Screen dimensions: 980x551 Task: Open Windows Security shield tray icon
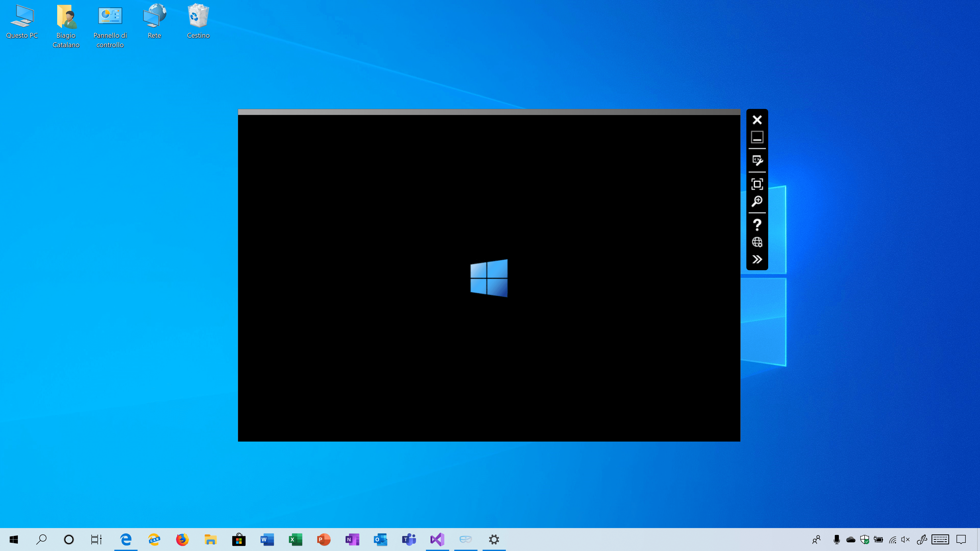tap(865, 539)
